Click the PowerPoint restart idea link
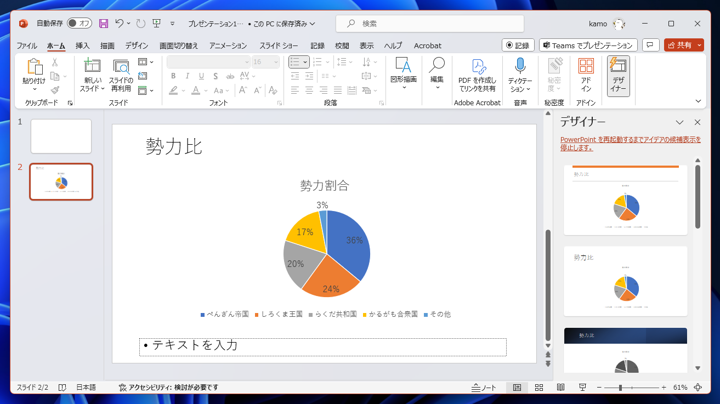Screen dimensions: 720x404 tap(630, 143)
